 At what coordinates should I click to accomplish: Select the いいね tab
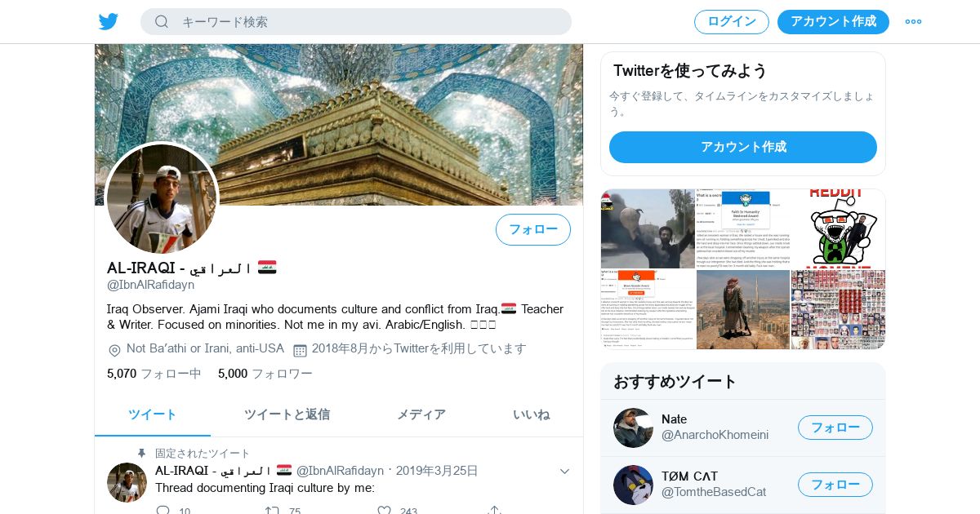pos(532,414)
